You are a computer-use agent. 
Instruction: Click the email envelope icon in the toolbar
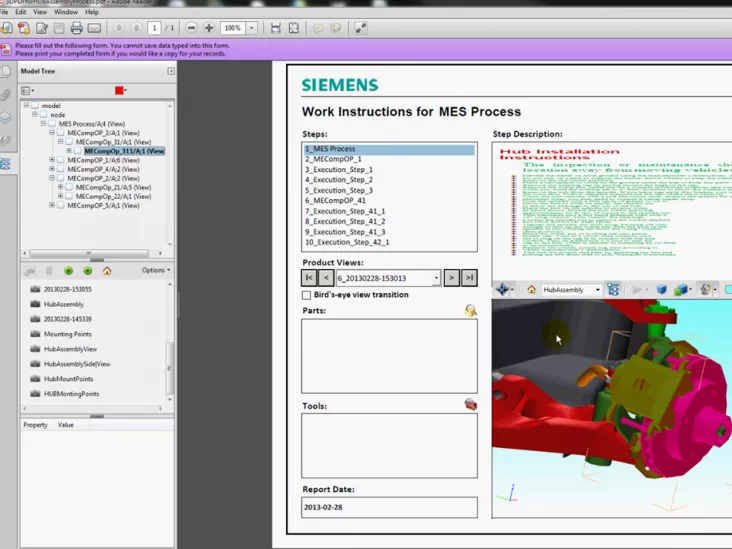pyautogui.click(x=94, y=28)
